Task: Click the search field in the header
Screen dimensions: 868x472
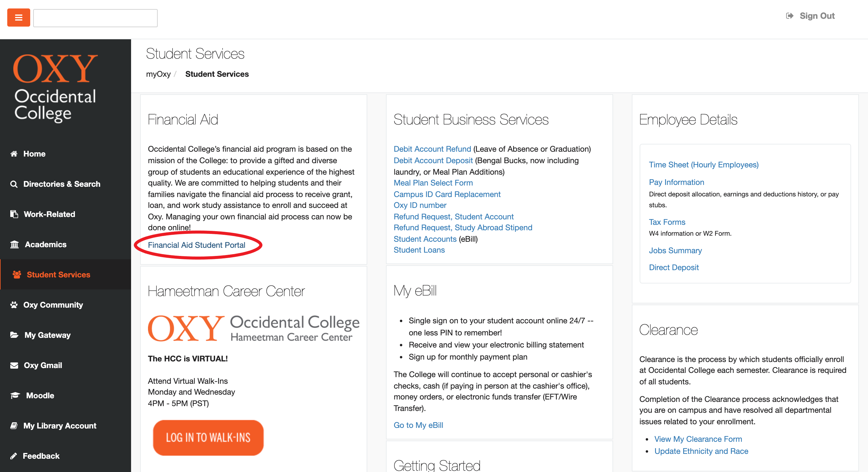Action: click(x=95, y=18)
